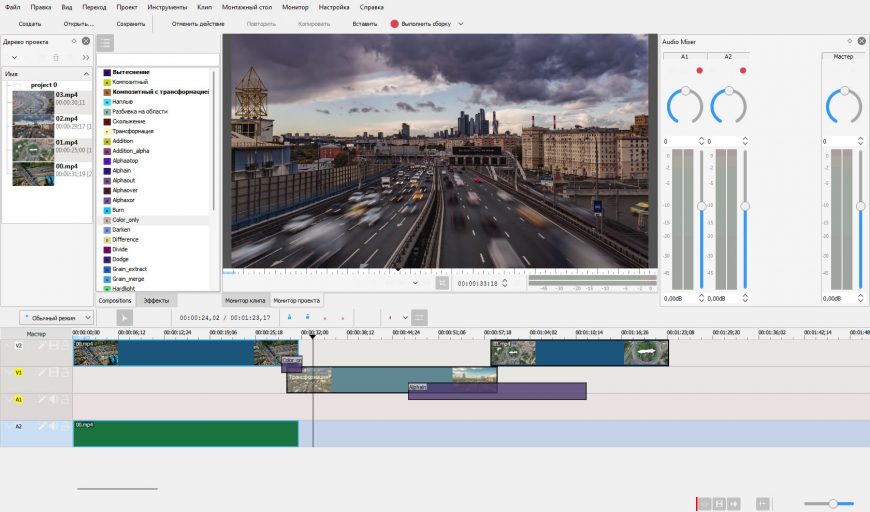
Task: Mute audio on track A1
Action: pyautogui.click(x=54, y=399)
